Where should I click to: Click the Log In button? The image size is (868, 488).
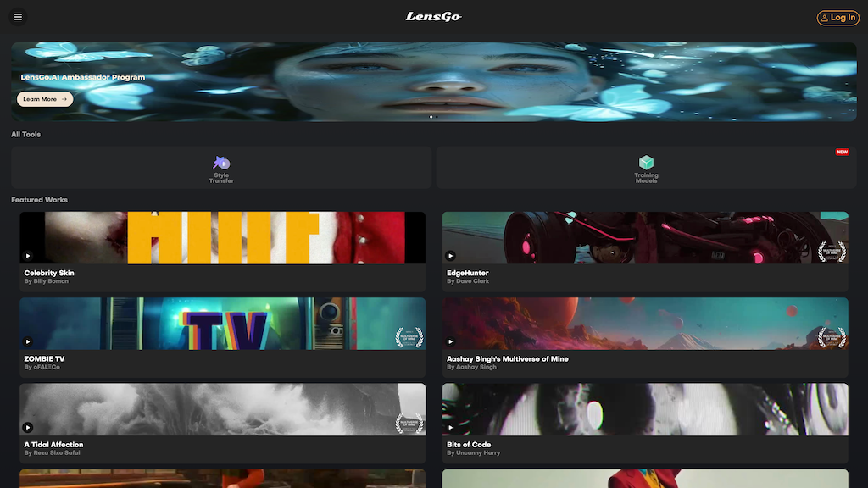pyautogui.click(x=837, y=17)
